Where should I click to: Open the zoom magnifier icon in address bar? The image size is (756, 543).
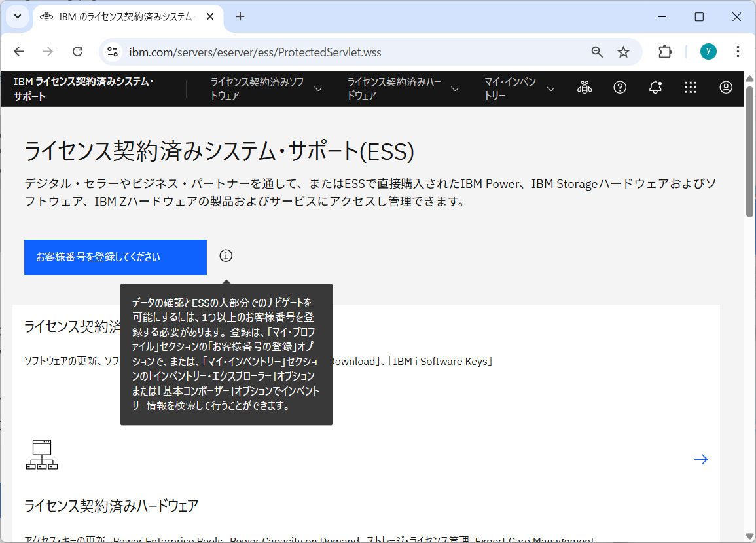[x=597, y=52]
